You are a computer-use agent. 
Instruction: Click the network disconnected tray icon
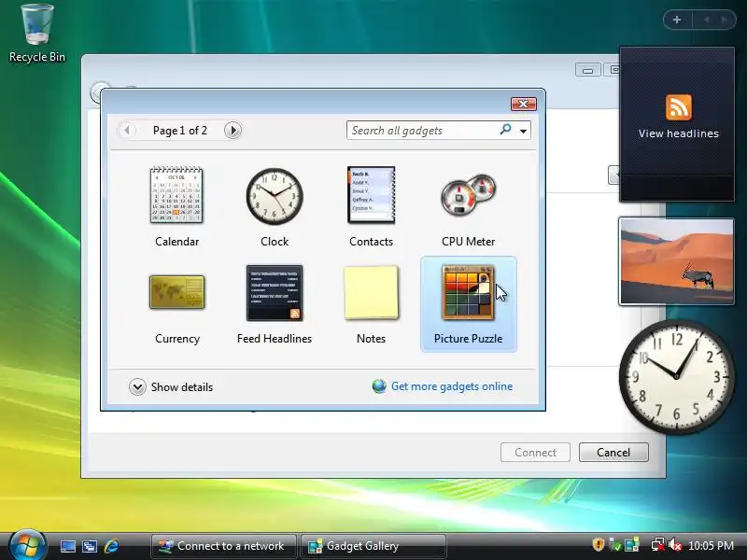click(658, 544)
